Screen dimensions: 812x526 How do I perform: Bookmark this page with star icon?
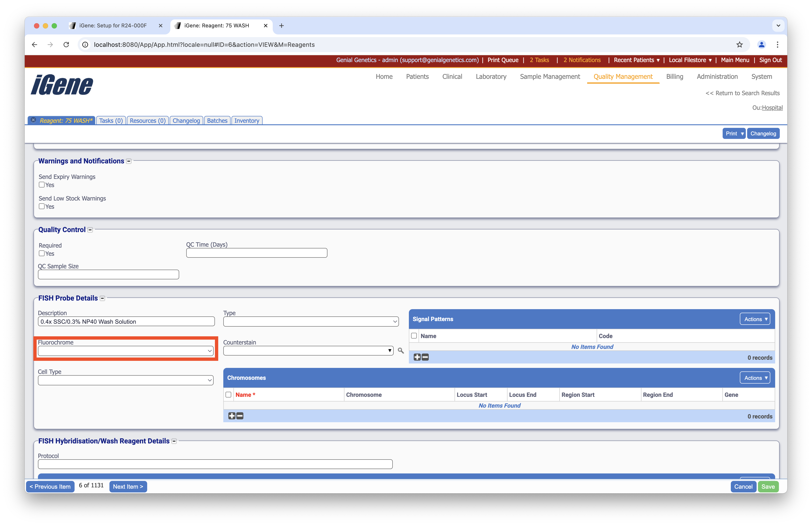point(739,45)
